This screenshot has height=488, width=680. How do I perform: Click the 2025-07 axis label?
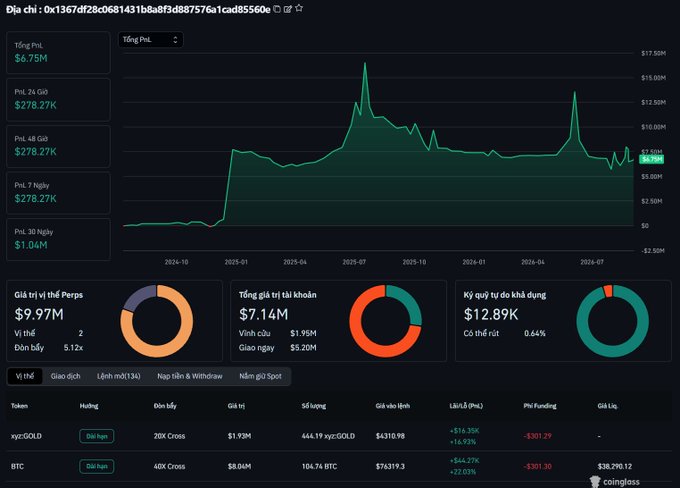tap(354, 262)
